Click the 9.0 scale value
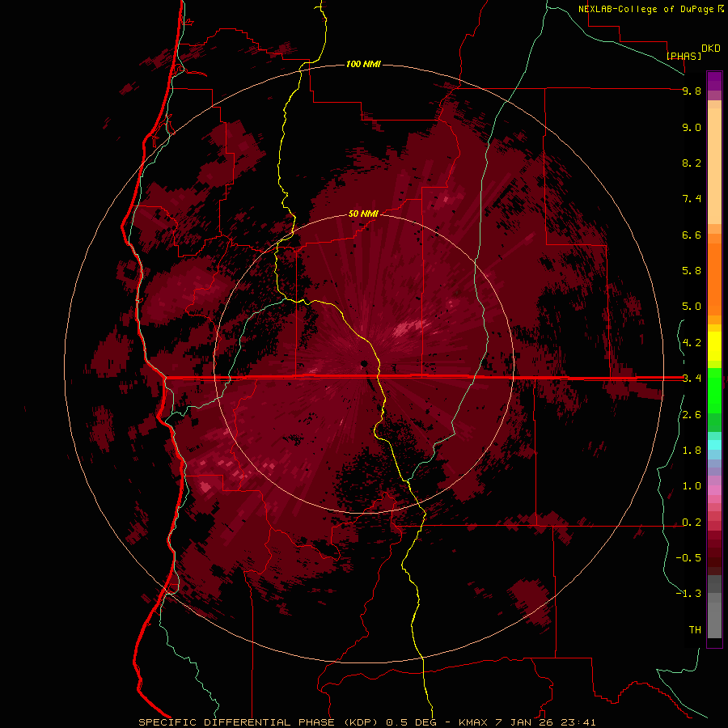Image resolution: width=728 pixels, height=728 pixels. pos(692,127)
